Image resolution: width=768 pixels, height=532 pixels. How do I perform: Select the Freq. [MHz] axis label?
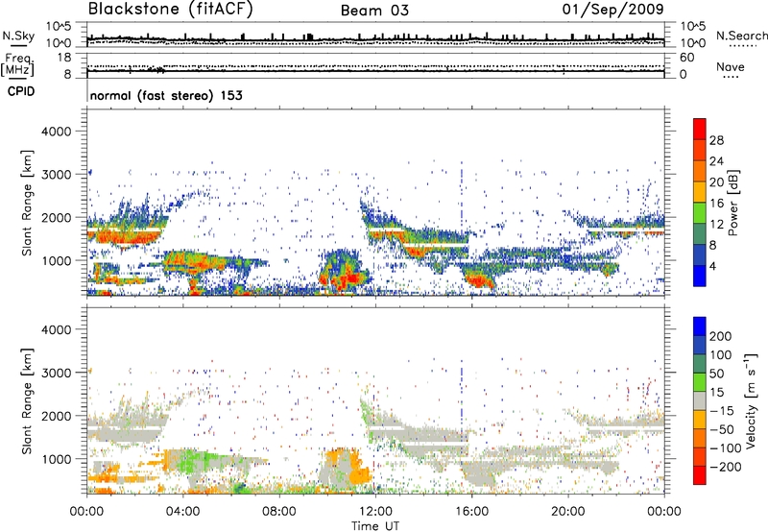tap(17, 65)
